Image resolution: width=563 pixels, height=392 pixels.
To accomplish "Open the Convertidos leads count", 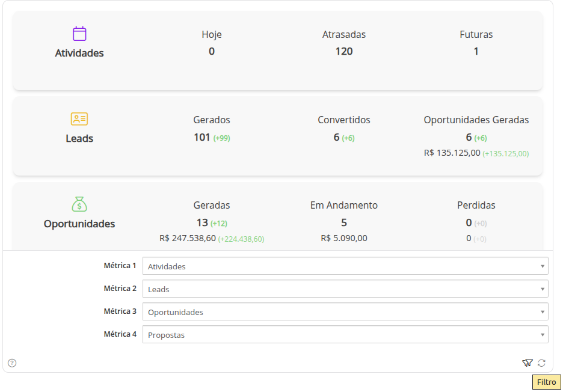I will (x=337, y=138).
